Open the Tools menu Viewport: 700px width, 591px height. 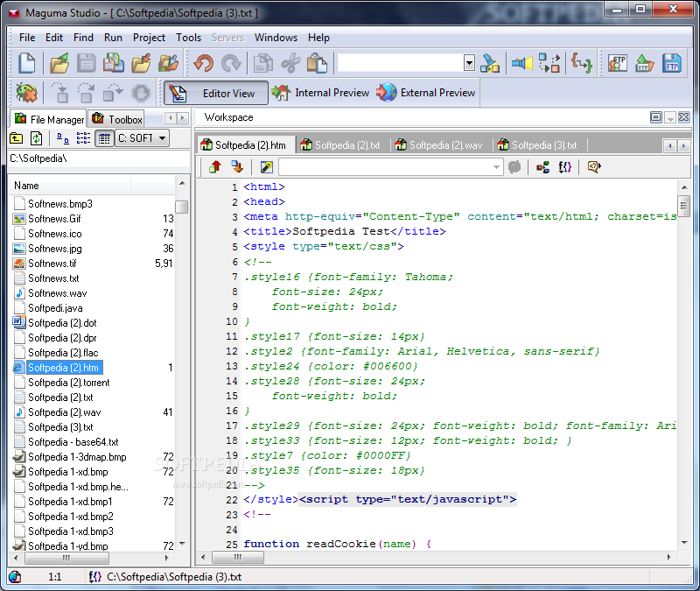[188, 38]
